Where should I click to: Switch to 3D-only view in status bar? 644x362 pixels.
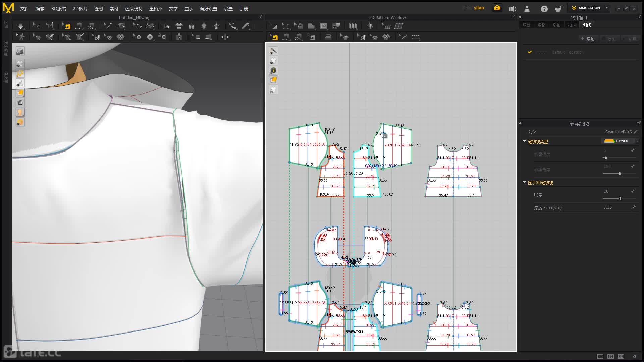(x=610, y=356)
